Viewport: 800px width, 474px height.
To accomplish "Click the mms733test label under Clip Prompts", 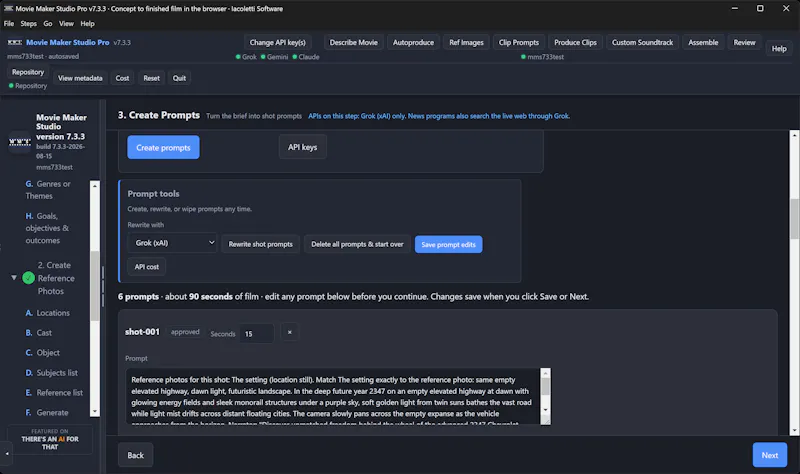I will (542, 57).
